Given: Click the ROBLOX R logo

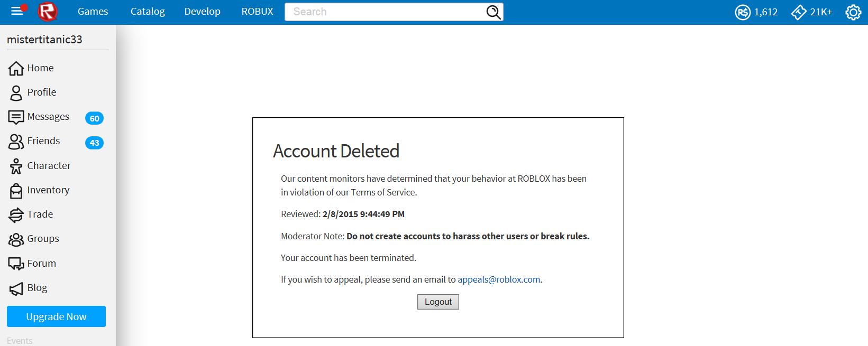Looking at the screenshot, I should (48, 11).
